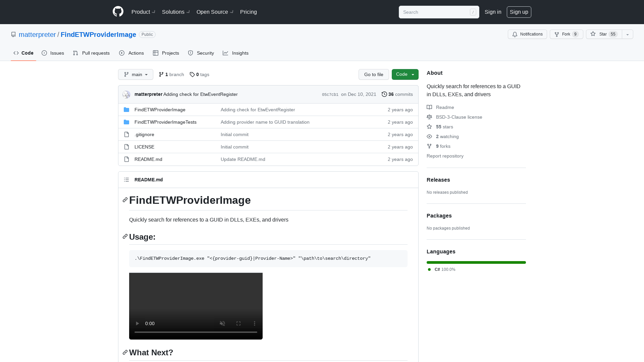Play the README video
The image size is (644, 362).
point(137,323)
